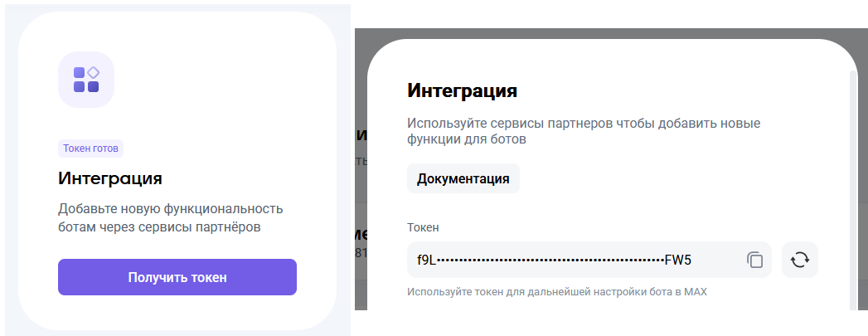Click the "Токен готов" status badge
Screen dimensions: 868x336
91,149
